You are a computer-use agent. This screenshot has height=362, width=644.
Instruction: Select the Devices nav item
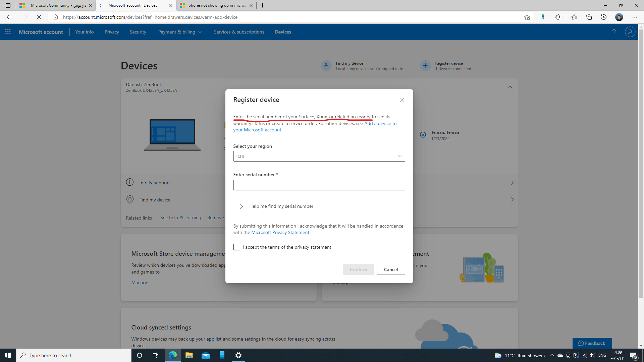[x=283, y=32]
